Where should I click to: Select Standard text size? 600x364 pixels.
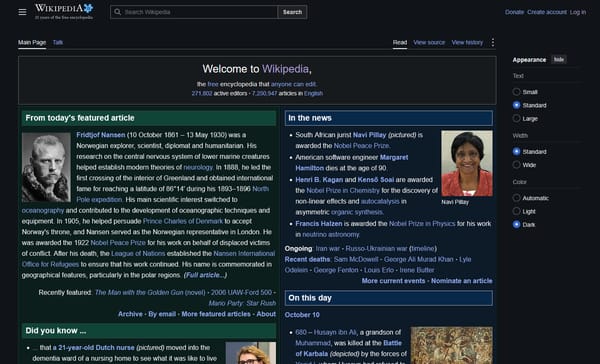516,105
